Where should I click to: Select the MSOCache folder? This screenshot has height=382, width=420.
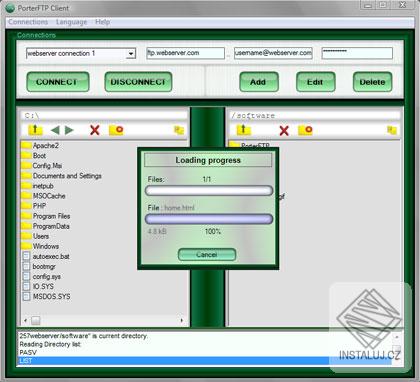point(43,196)
